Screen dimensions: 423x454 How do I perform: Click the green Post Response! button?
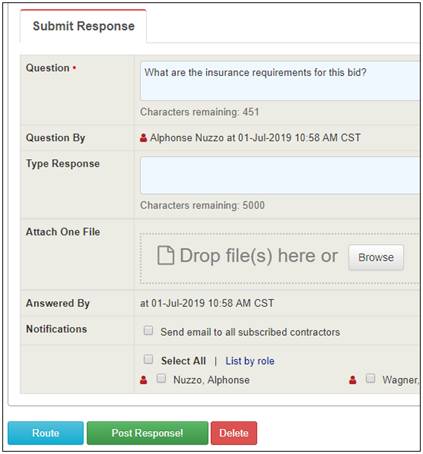pyautogui.click(x=147, y=433)
